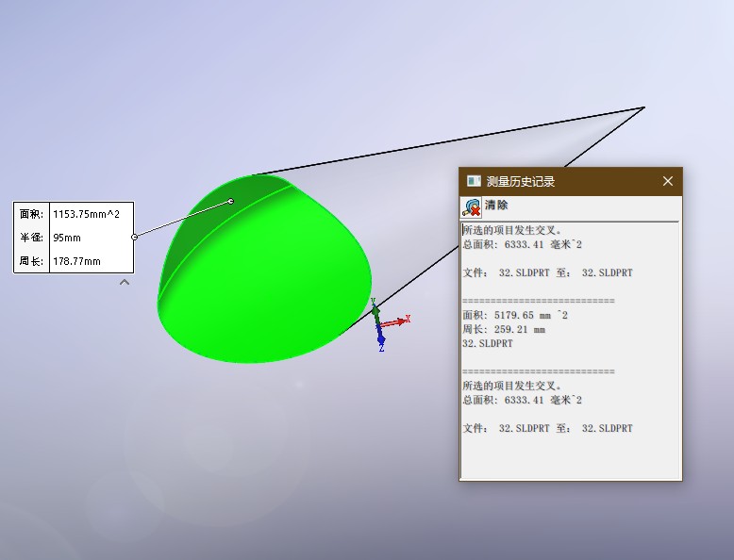This screenshot has width=734, height=560.
Task: Click the clear history icon in the measurement dialog
Action: [x=471, y=206]
